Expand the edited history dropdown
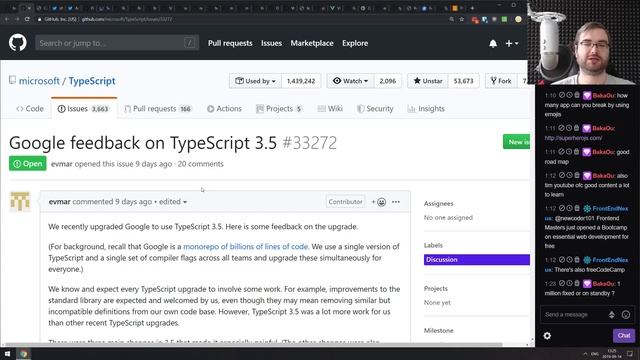Image resolution: width=640 pixels, height=360 pixels. 173,202
